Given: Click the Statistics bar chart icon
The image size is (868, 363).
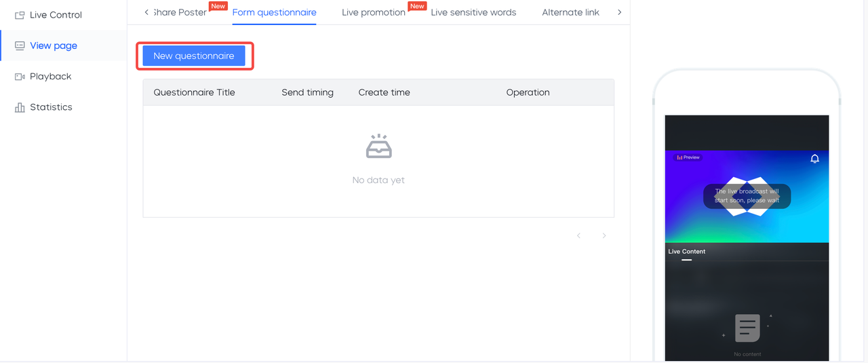Looking at the screenshot, I should (20, 107).
